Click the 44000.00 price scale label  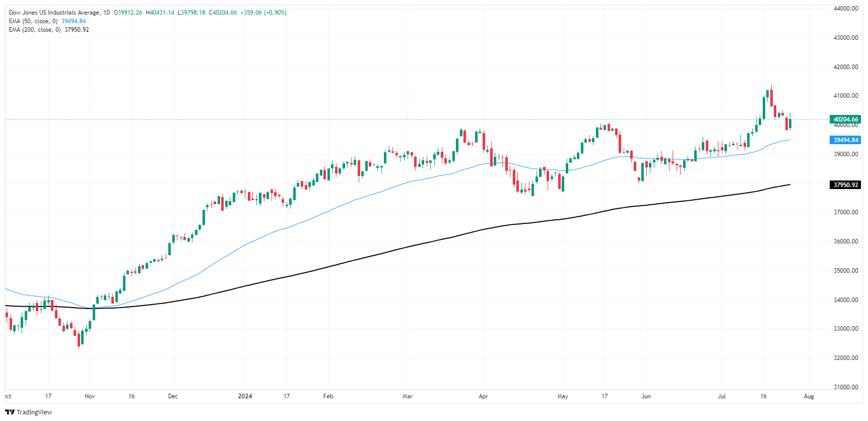tap(845, 9)
